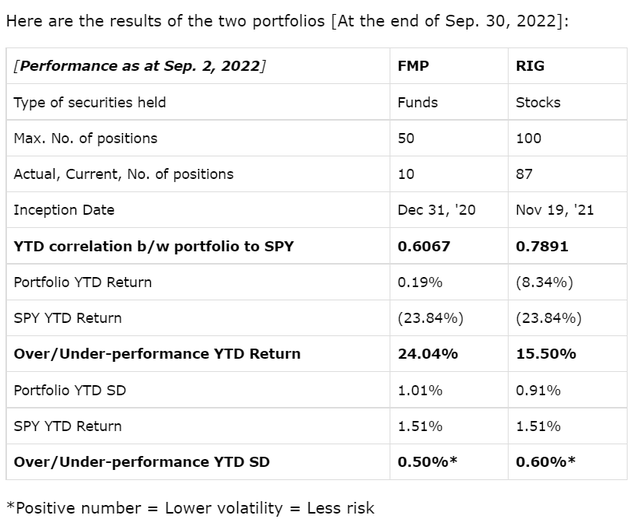Select the "Funds" cell

coord(417,102)
